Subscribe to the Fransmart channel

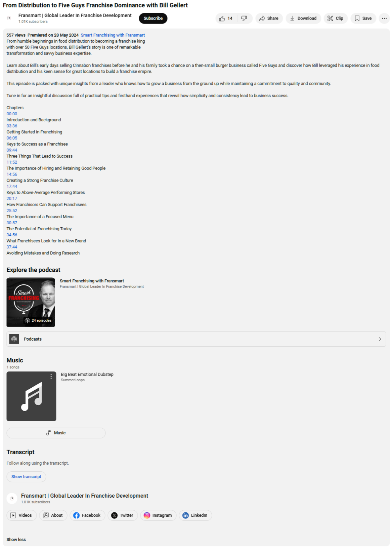point(153,18)
